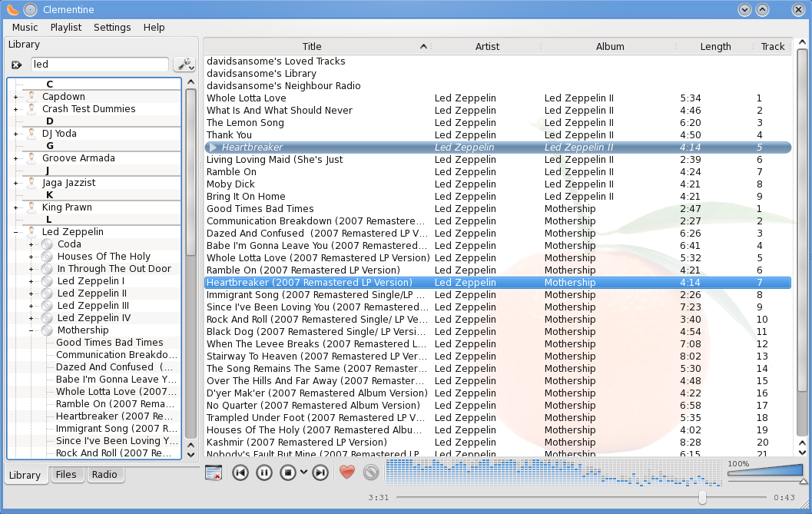Skip to the next track
The width and height of the screenshot is (812, 514).
321,472
